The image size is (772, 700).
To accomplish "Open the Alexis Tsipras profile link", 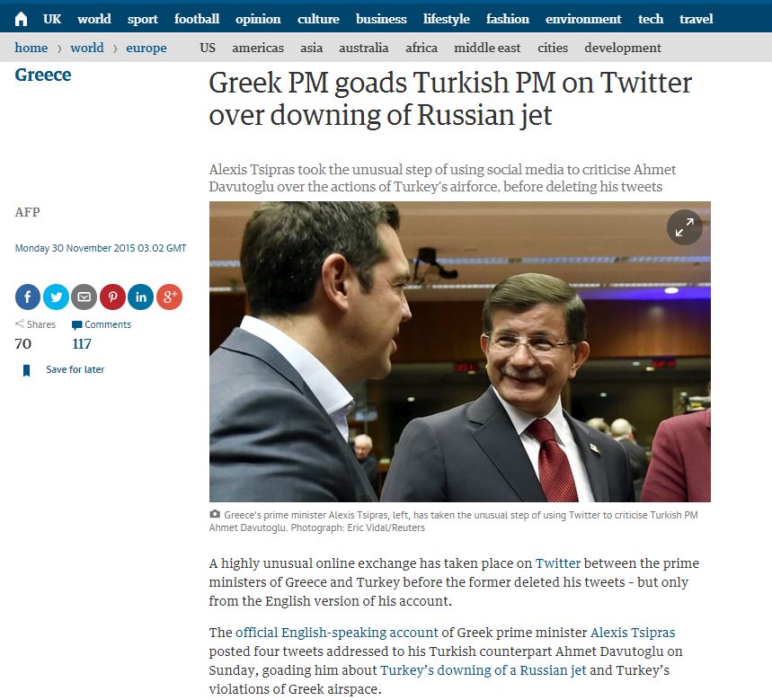I will point(633,632).
